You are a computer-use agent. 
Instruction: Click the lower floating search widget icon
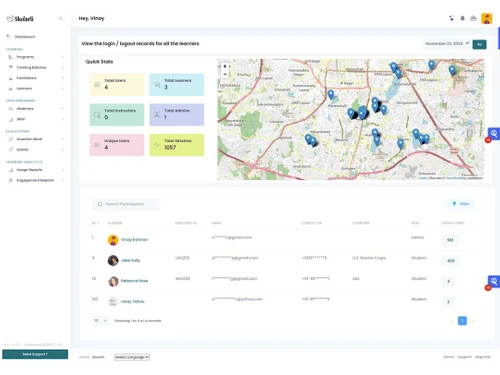pyautogui.click(x=494, y=282)
